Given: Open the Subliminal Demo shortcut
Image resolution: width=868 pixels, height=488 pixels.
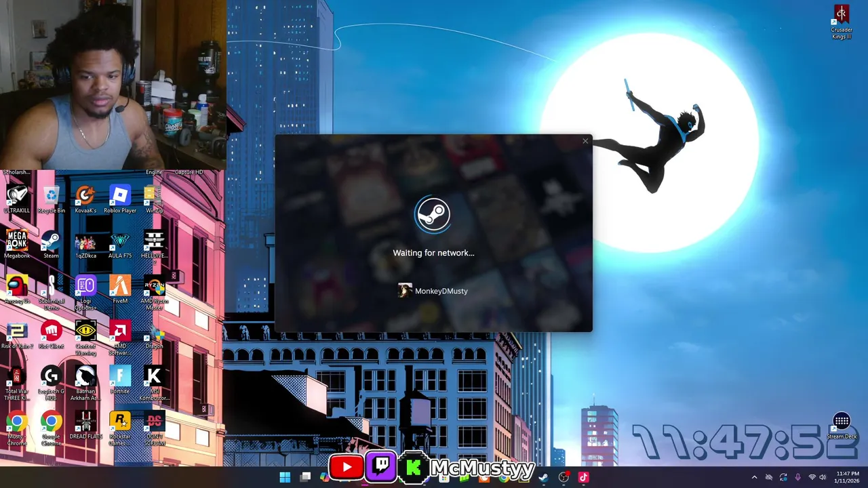Looking at the screenshot, I should click(51, 293).
